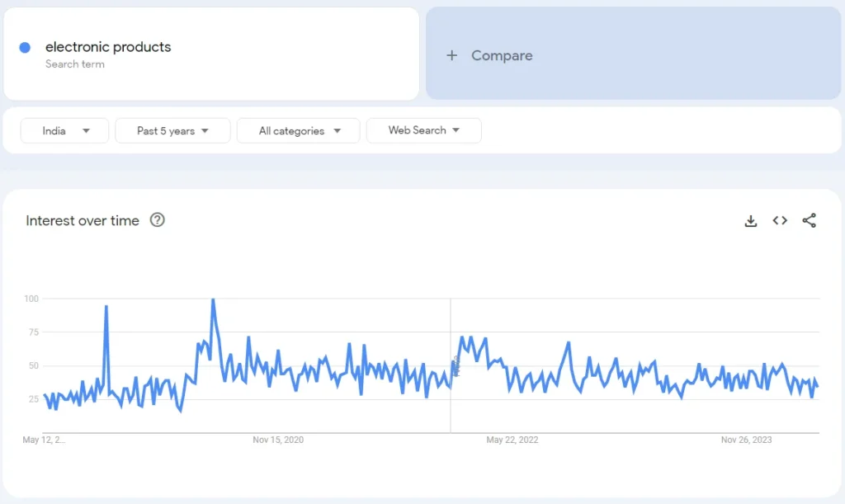Screen dimensions: 845x504
Task: Download the interest over time data
Action: click(750, 220)
